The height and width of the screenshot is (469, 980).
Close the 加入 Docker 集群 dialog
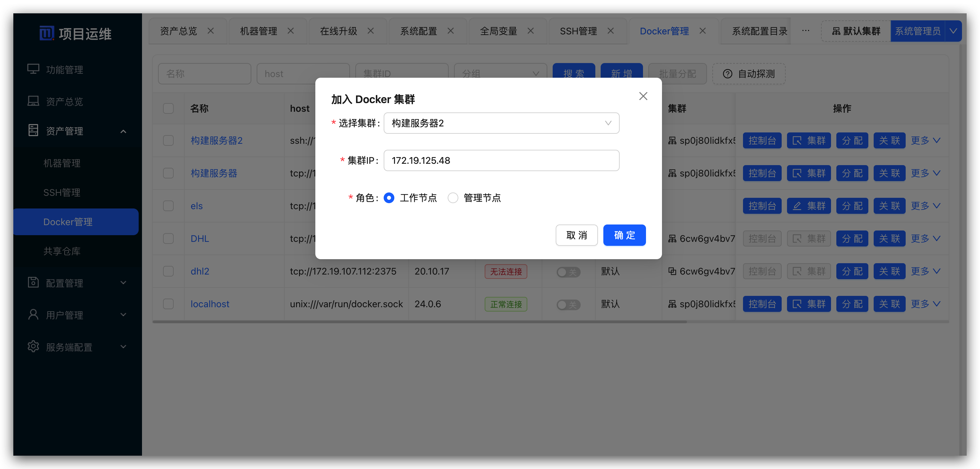(643, 96)
